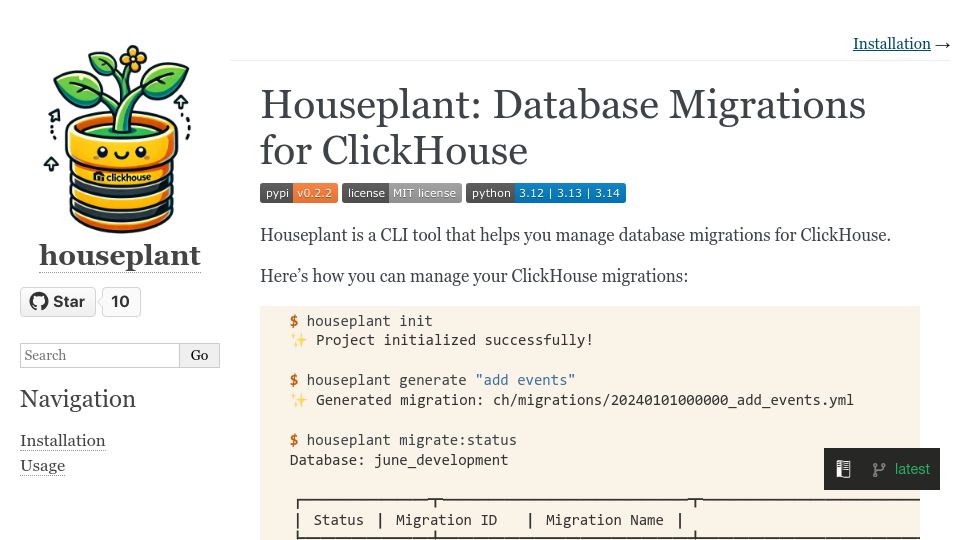Click the houseplant logo image
960x540 pixels.
click(120, 139)
